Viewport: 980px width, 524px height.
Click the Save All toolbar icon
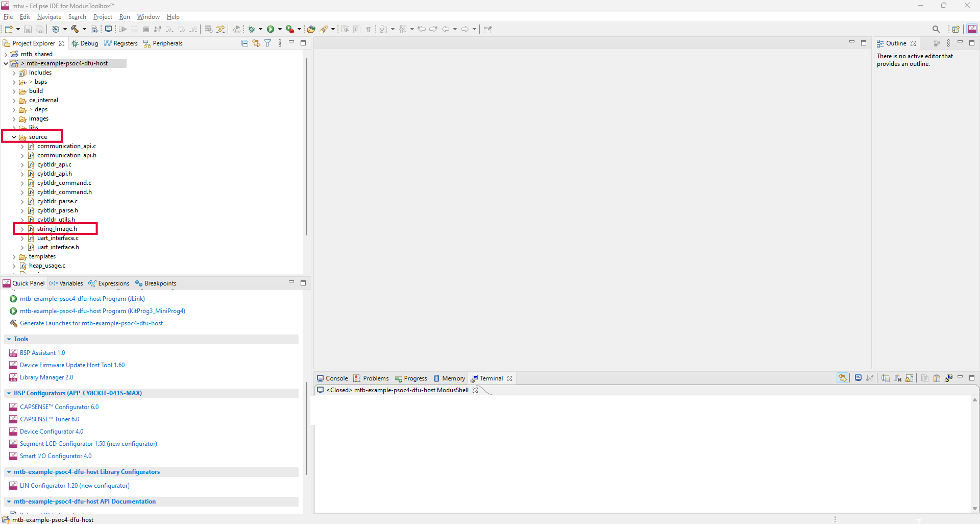tap(39, 29)
